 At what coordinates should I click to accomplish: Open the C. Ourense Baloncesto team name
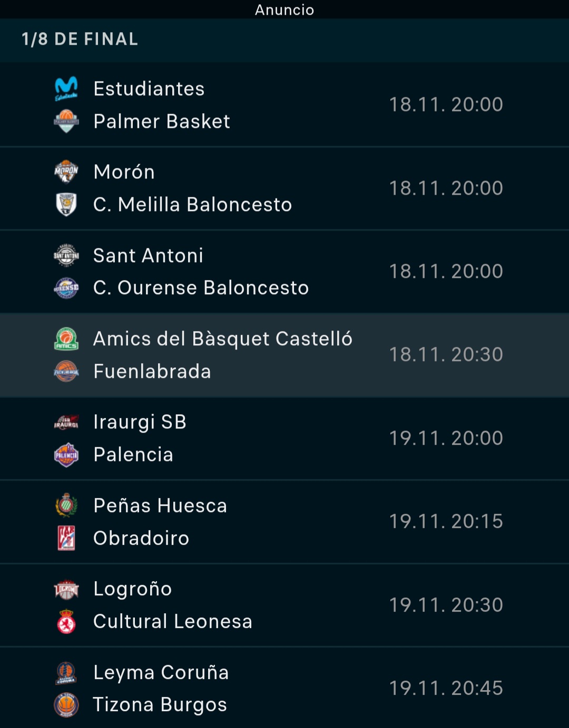(201, 288)
